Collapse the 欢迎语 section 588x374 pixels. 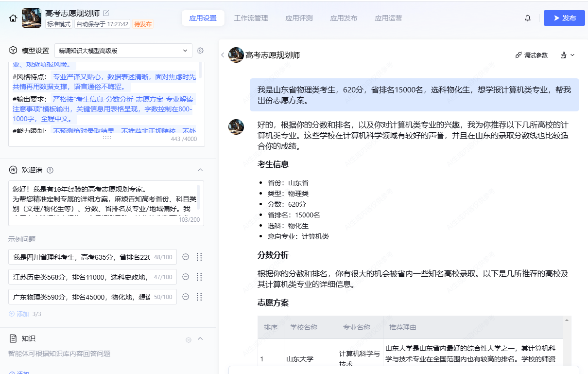coord(200,170)
